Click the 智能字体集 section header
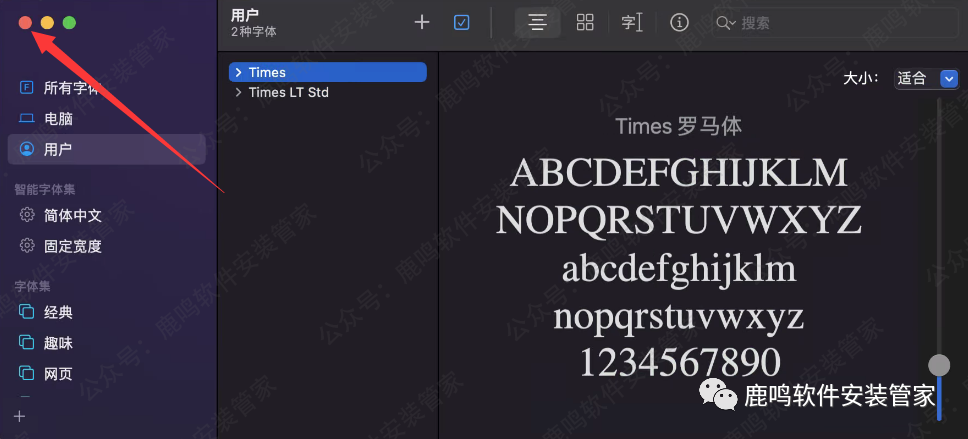968x439 pixels. pyautogui.click(x=45, y=190)
